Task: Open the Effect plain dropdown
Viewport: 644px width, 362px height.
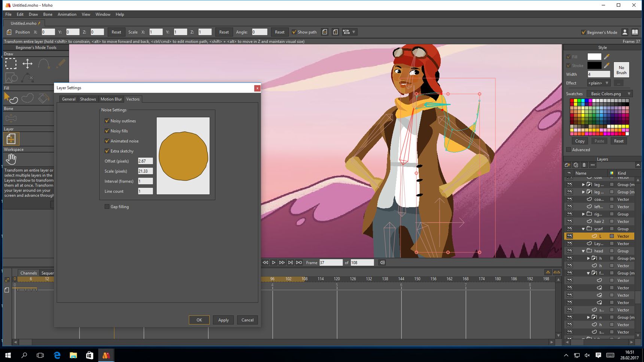Action: point(598,83)
